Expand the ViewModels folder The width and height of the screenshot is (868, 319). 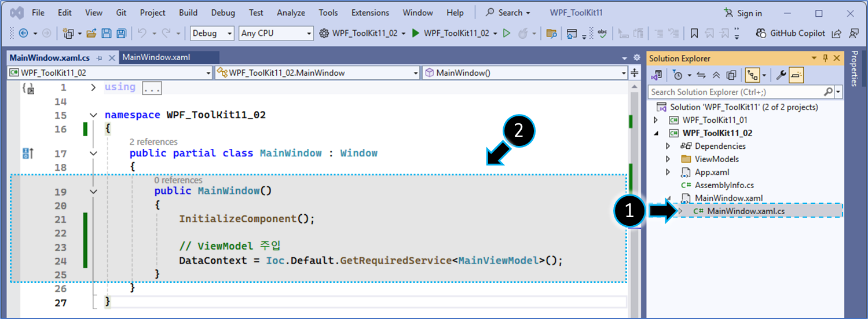[x=668, y=159]
